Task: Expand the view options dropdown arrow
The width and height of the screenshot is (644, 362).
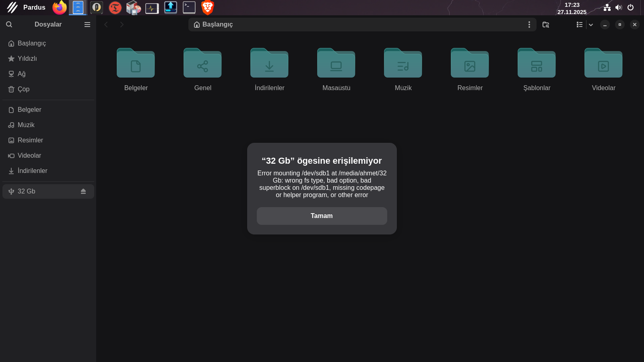Action: point(591,25)
